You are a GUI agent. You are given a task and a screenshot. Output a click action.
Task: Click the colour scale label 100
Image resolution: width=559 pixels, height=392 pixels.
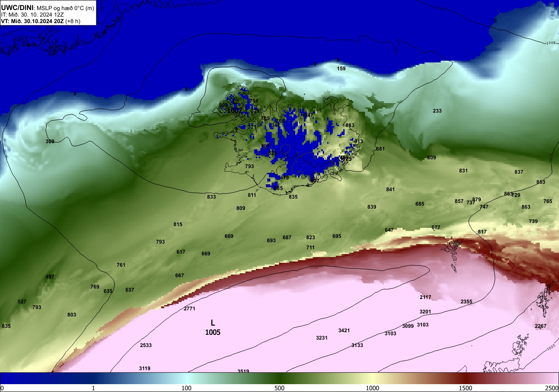click(x=186, y=388)
